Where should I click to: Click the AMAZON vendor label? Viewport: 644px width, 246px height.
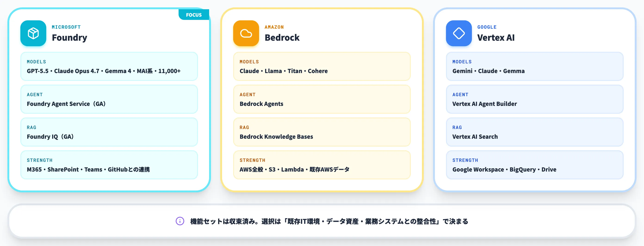(x=274, y=27)
